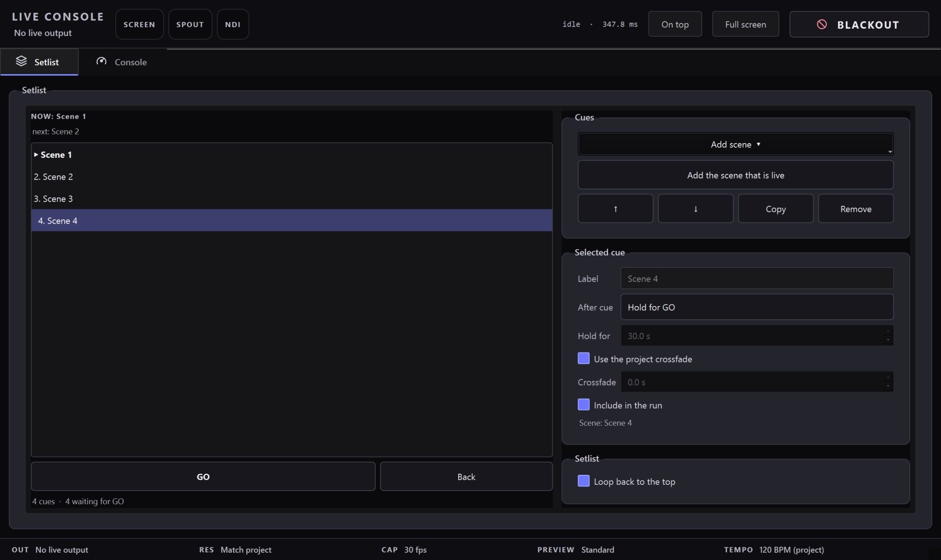Hit the GO button
941x560 pixels.
[x=203, y=476]
